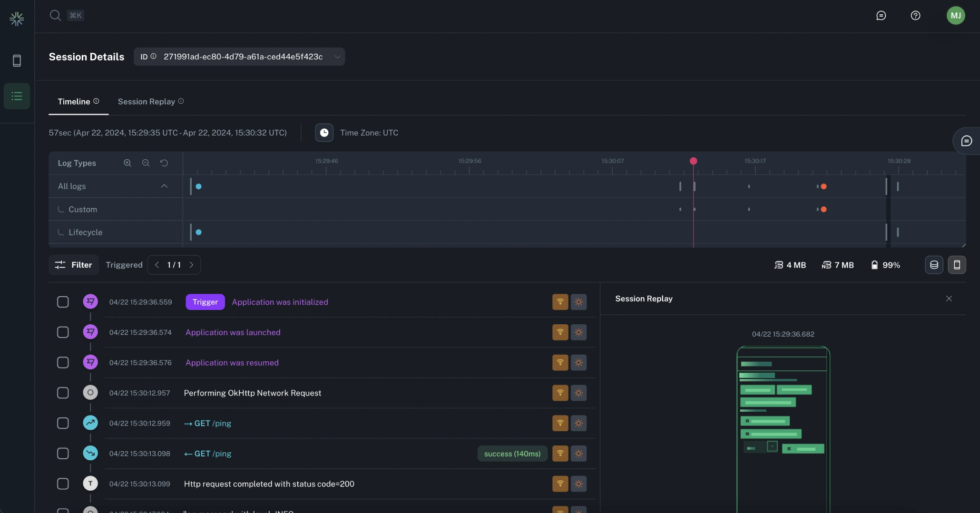Select the device icon in the left sidebar
This screenshot has height=513, width=980.
click(17, 60)
